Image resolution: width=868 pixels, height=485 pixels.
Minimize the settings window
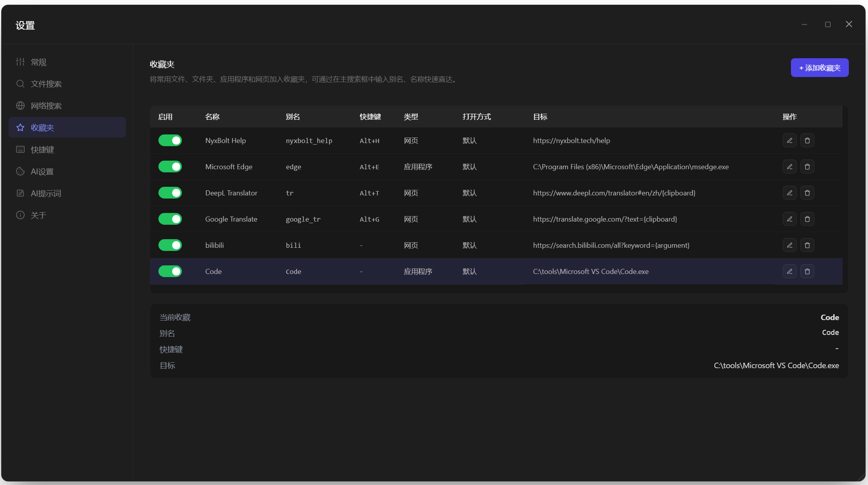click(x=804, y=24)
